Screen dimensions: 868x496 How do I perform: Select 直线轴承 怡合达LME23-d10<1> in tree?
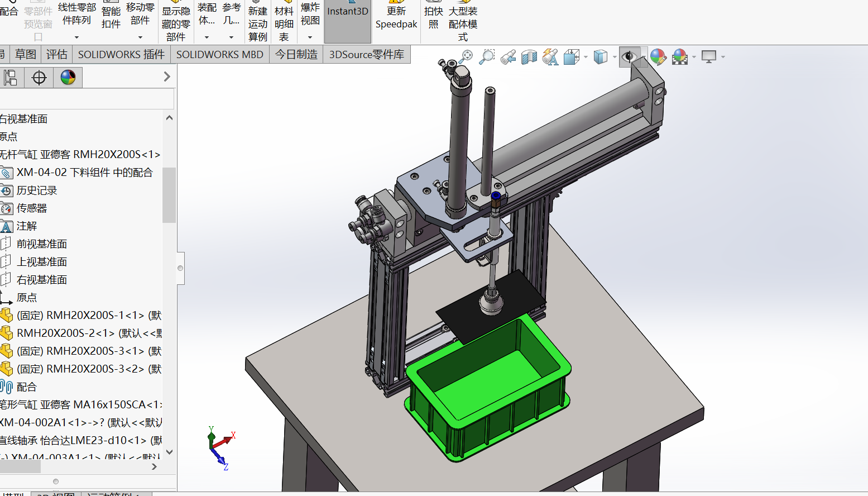[x=81, y=440]
